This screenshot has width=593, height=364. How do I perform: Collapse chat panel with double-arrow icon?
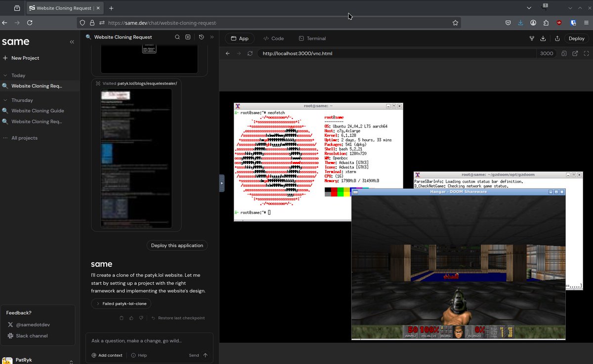point(212,37)
